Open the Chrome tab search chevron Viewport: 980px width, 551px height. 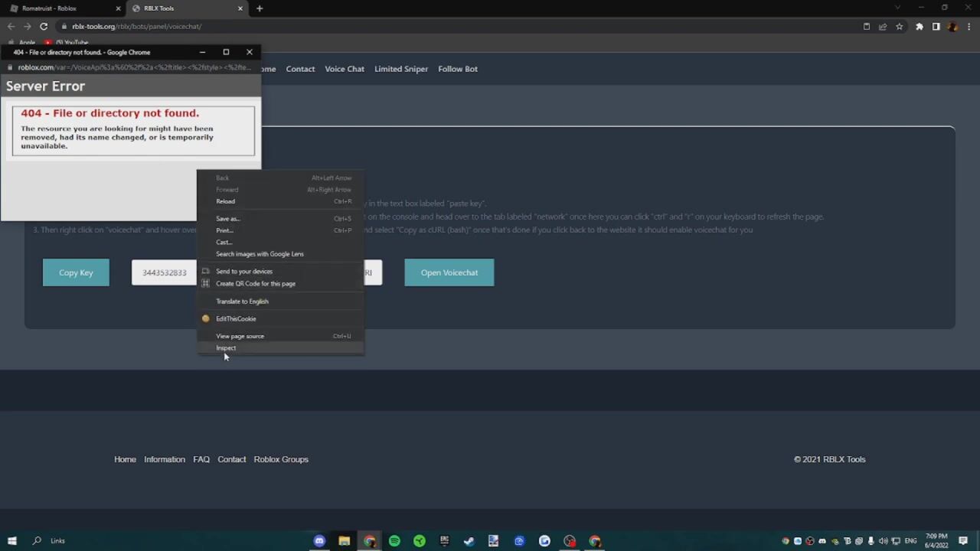(x=897, y=8)
